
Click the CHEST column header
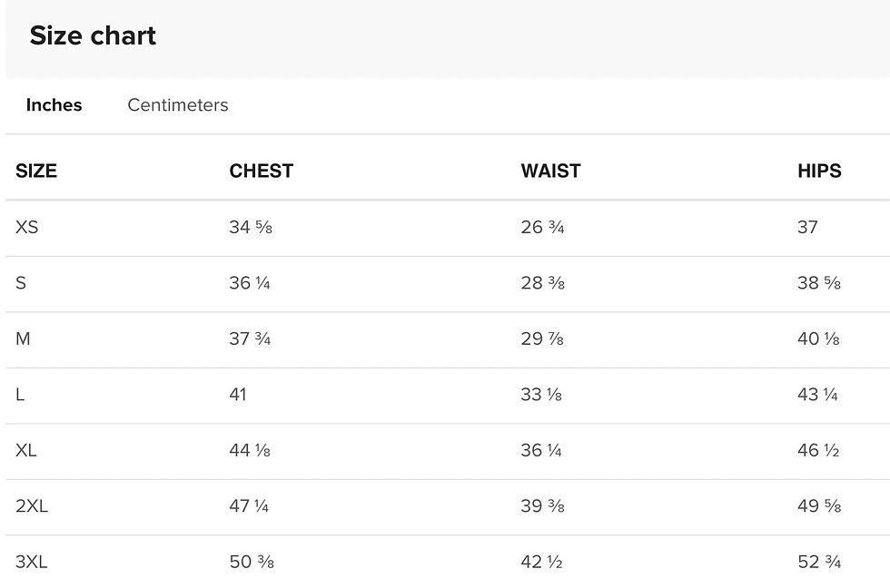pos(261,171)
